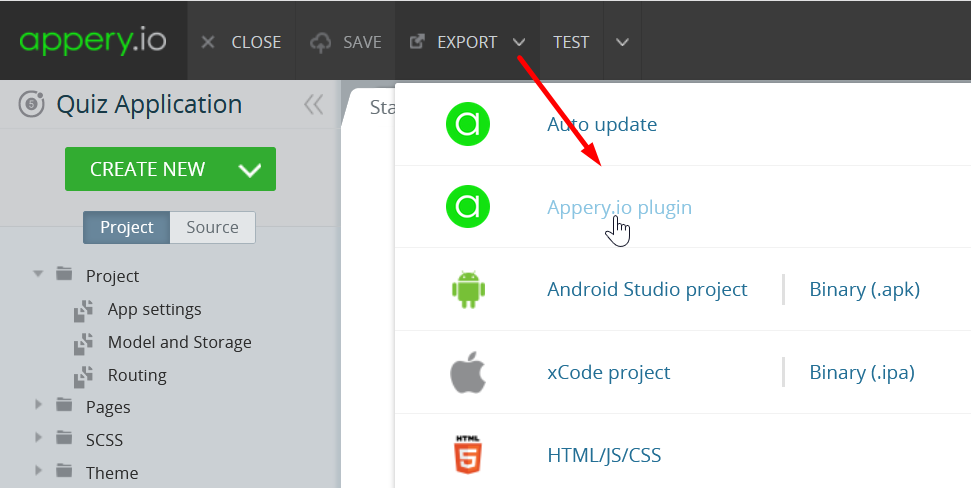Click the Project folder icon

(64, 273)
